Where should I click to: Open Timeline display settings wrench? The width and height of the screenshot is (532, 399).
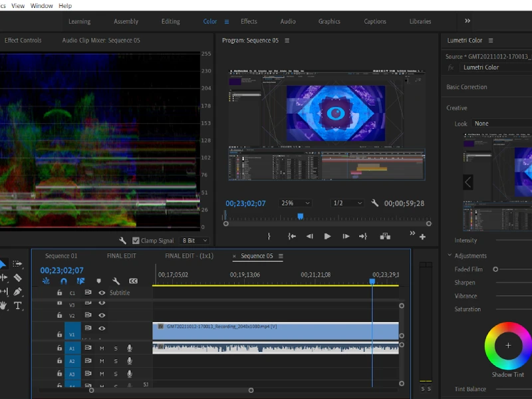[x=116, y=281]
